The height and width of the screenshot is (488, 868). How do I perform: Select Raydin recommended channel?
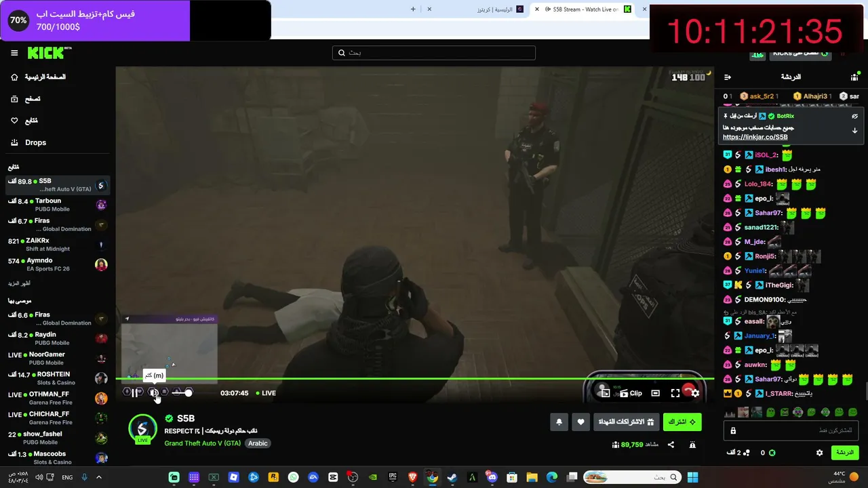tap(58, 338)
